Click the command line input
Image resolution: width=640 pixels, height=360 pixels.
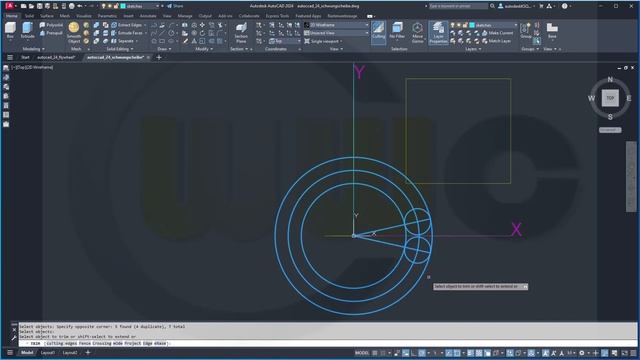pyautogui.click(x=327, y=343)
